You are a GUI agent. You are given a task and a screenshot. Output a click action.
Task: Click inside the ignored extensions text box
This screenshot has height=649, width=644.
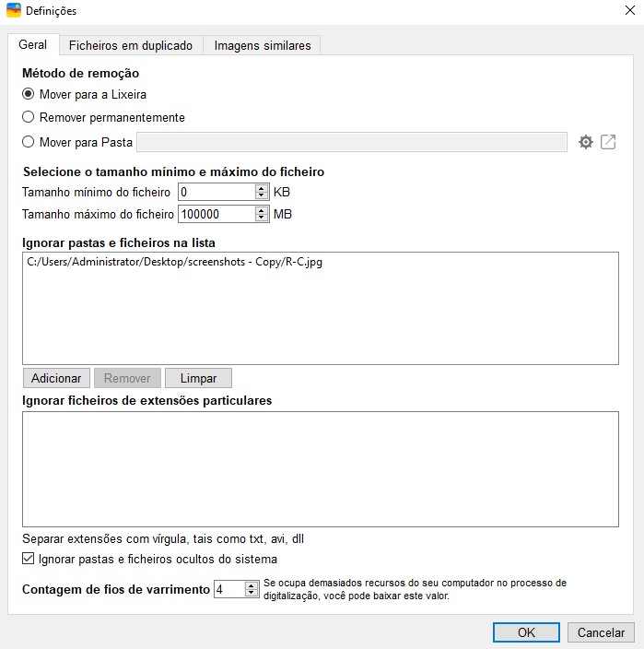(320, 468)
